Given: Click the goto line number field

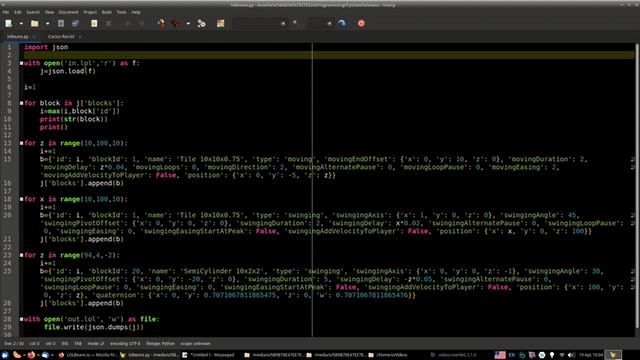Looking at the screenshot, I should (320, 24).
